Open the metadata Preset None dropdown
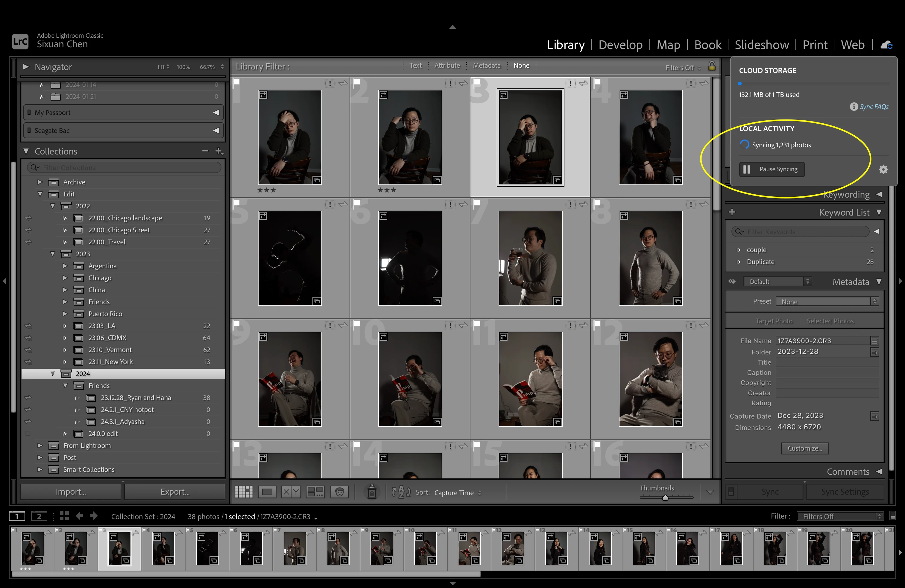The height and width of the screenshot is (588, 905). pyautogui.click(x=827, y=301)
